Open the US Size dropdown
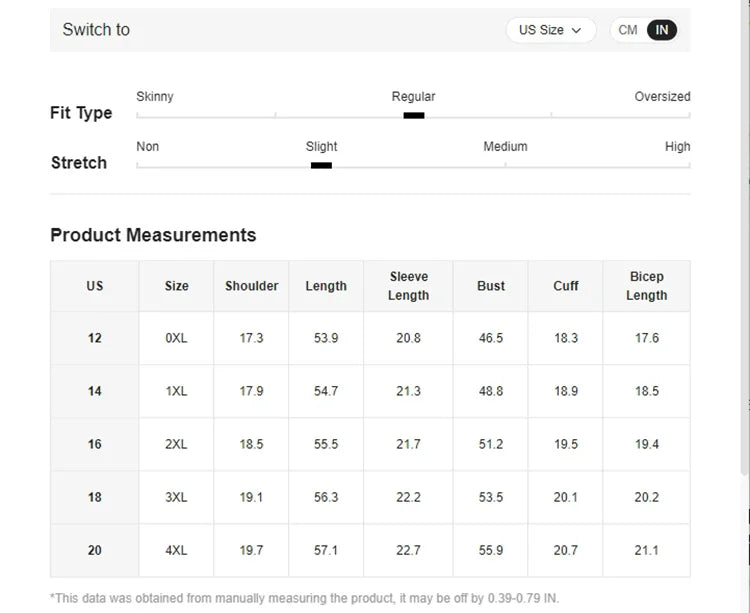Screen dimensions: 750x613 (x=549, y=30)
